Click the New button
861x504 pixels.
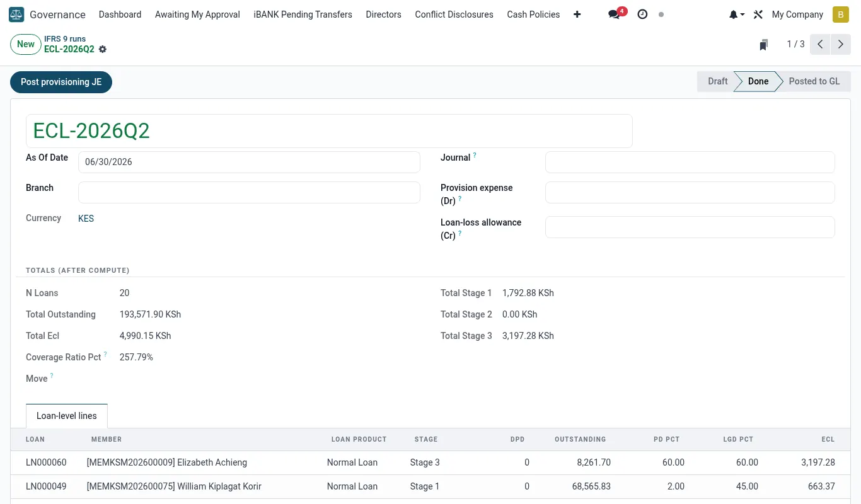pyautogui.click(x=26, y=44)
